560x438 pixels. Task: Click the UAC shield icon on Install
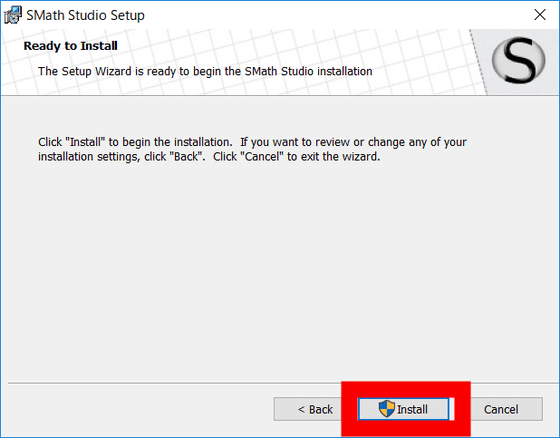(x=387, y=409)
